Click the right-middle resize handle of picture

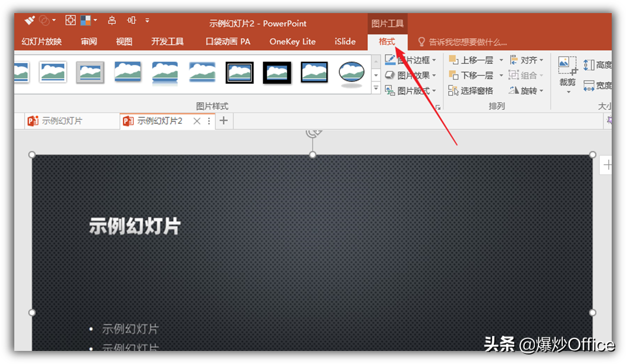[593, 312]
